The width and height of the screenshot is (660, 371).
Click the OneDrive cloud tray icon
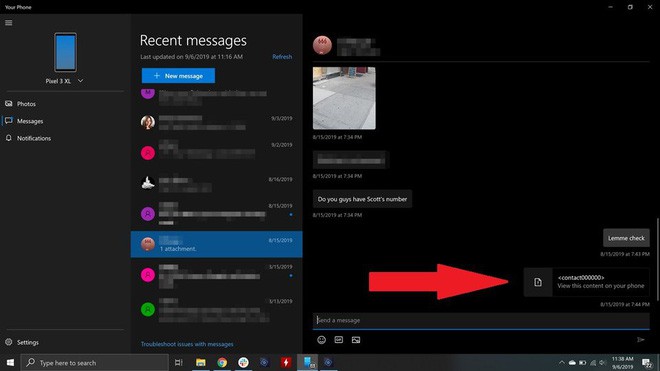click(x=572, y=363)
